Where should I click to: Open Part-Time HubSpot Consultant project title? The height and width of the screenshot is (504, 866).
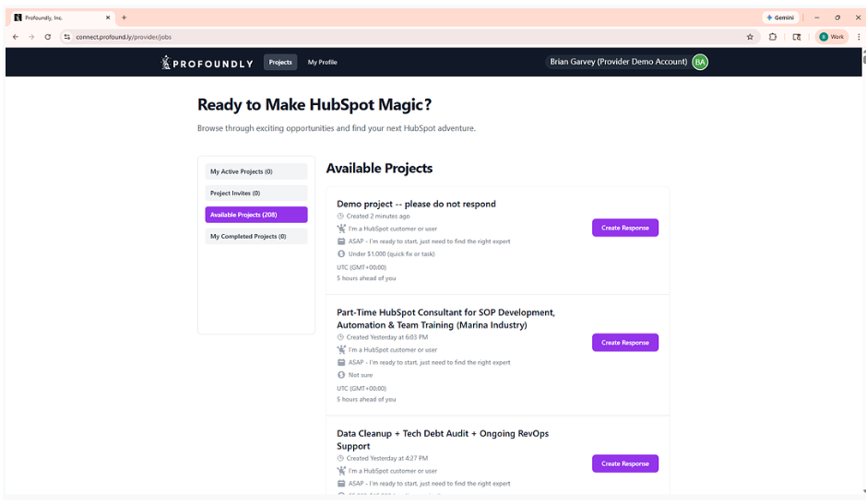(445, 319)
